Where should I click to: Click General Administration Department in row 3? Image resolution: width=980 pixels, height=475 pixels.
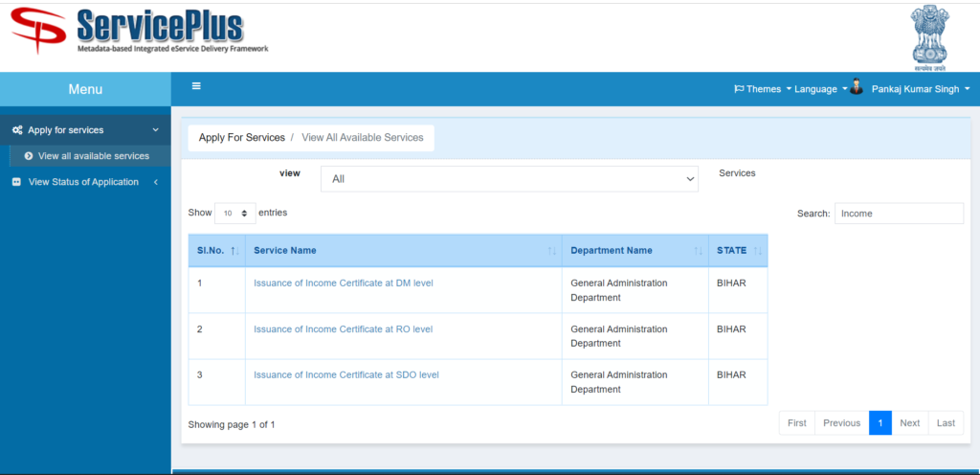(x=619, y=382)
